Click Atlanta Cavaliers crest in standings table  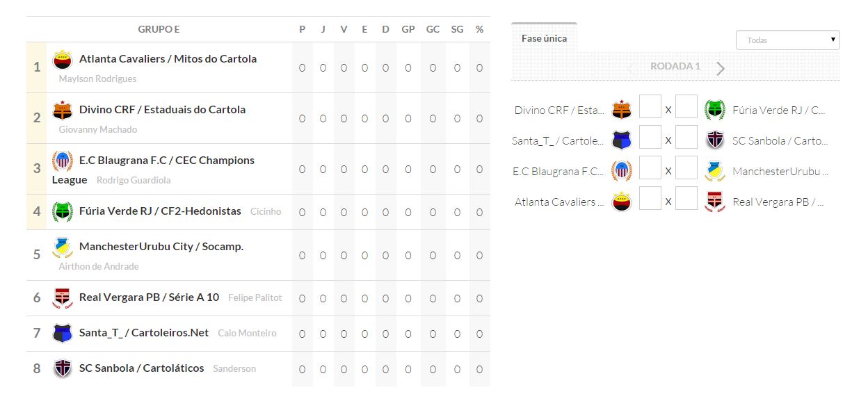[x=63, y=60]
